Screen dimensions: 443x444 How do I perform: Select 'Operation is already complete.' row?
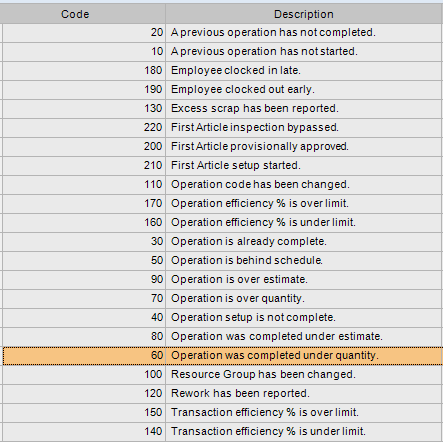click(x=223, y=242)
